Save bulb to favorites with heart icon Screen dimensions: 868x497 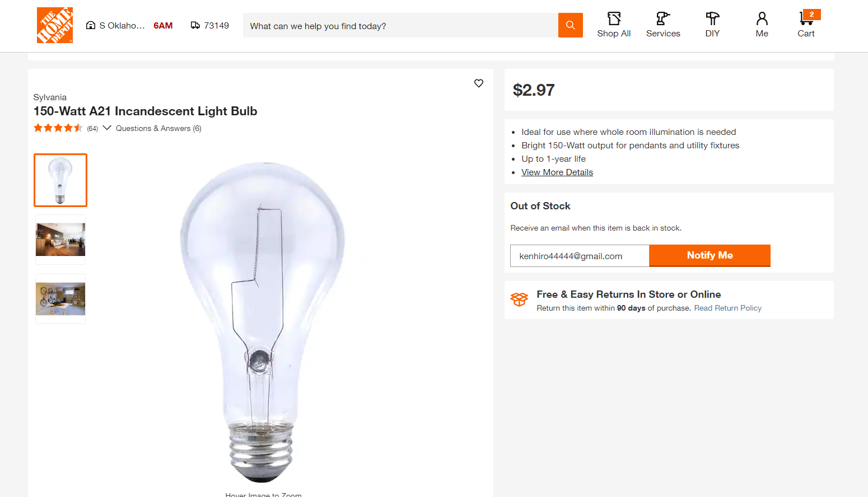pos(479,83)
